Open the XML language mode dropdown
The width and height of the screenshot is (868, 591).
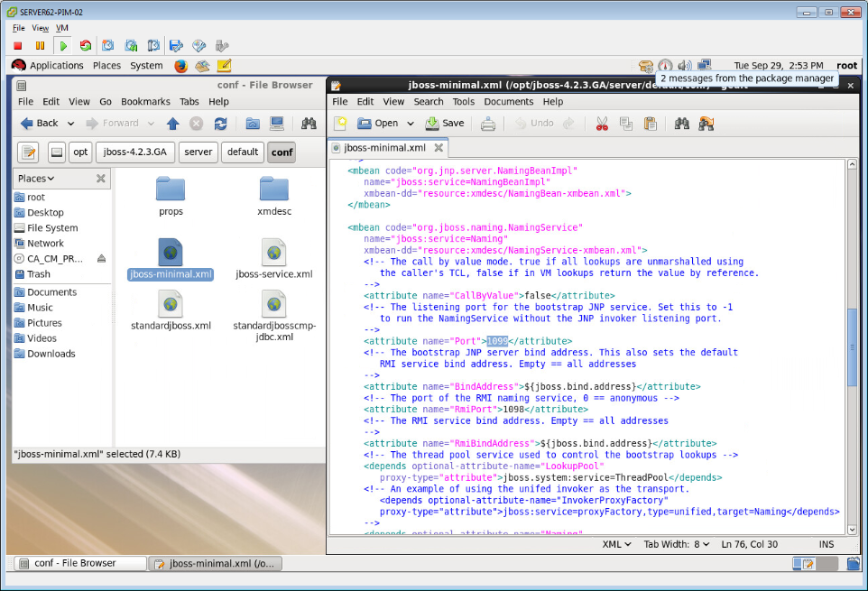click(x=616, y=544)
